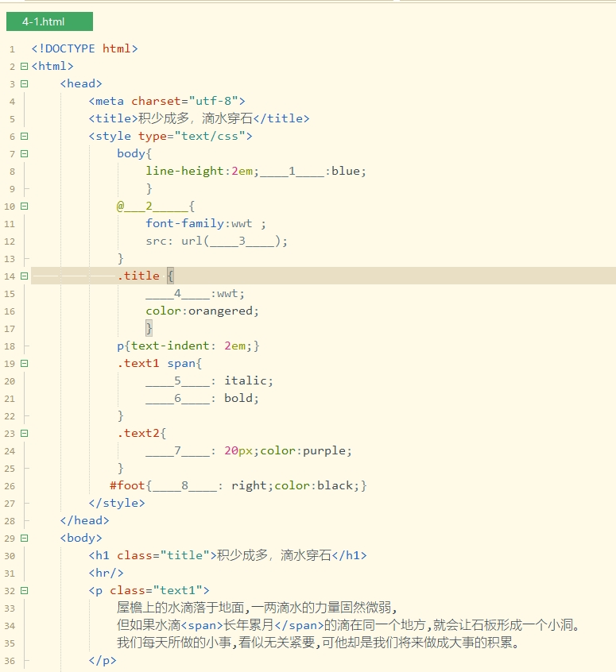The image size is (616, 672).
Task: Click the <!DOCTYPE html> declaration
Action: [x=84, y=49]
